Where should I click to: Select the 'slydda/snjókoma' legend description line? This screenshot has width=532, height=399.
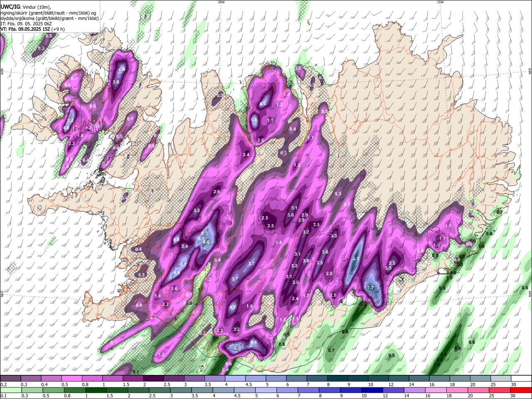[x=49, y=18]
